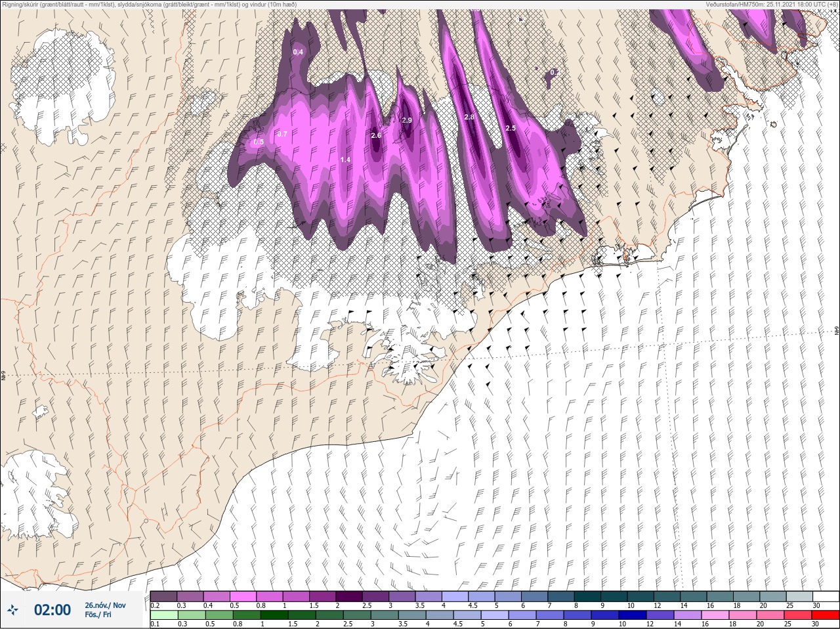Click the '3' label in the upper legend row
This screenshot has height=629, width=840.
pyautogui.click(x=390, y=605)
